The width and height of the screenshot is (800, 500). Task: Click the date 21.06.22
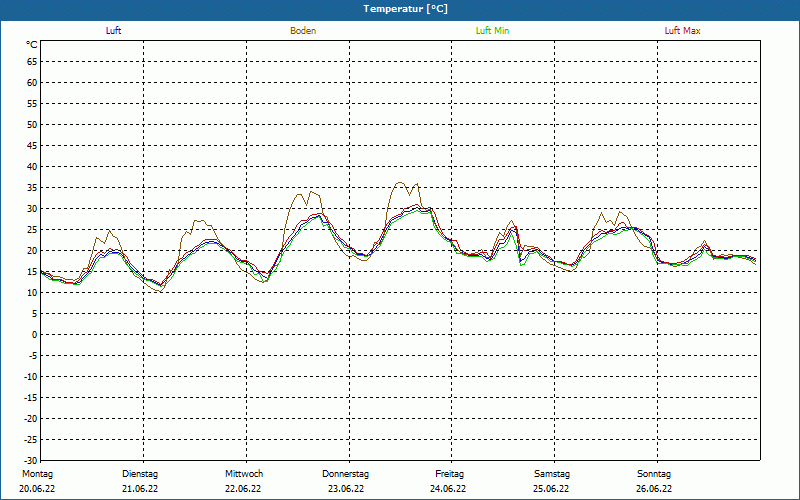click(140, 489)
